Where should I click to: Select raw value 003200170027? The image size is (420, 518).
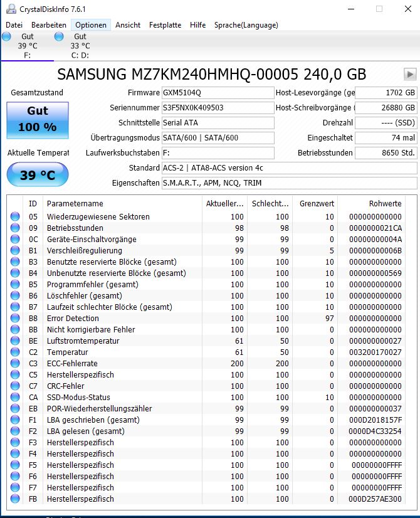point(375,352)
